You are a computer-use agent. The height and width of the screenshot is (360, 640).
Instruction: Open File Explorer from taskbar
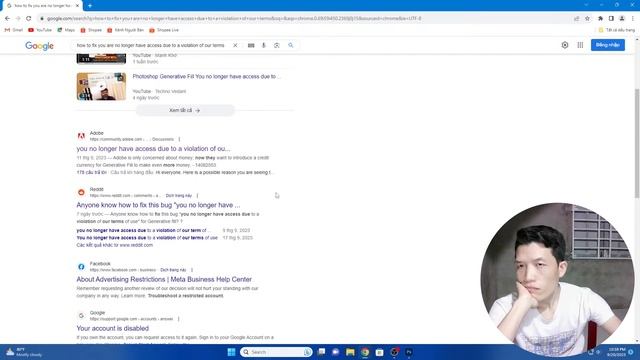(x=350, y=352)
